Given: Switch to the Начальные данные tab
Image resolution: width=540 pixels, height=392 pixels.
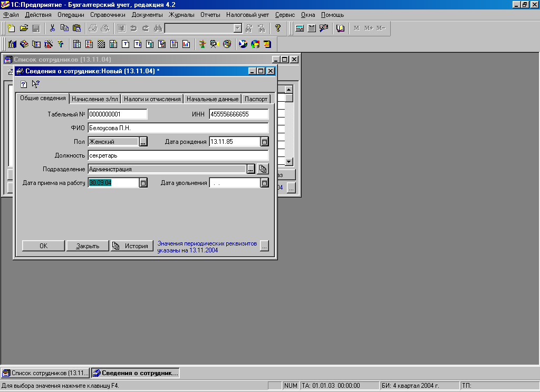Looking at the screenshot, I should [x=213, y=99].
